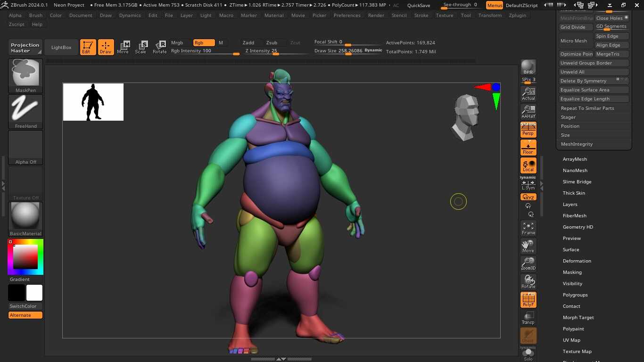The image size is (644, 362).
Task: Click the LightBox button
Action: [61, 47]
